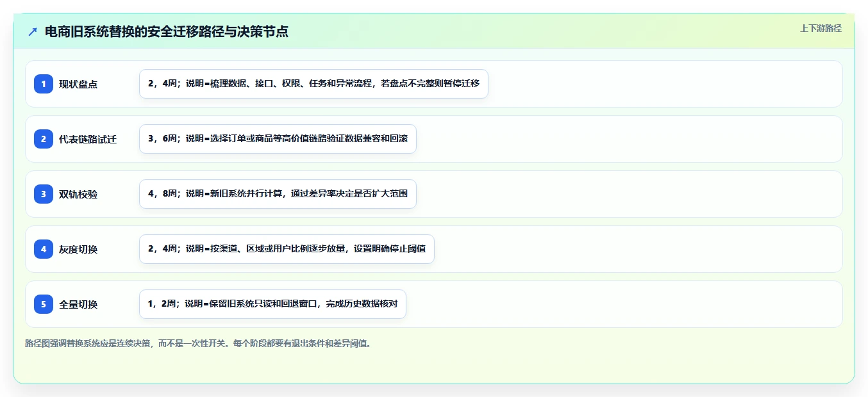
Task: Click the 灰度切换 step label
Action: click(x=78, y=249)
